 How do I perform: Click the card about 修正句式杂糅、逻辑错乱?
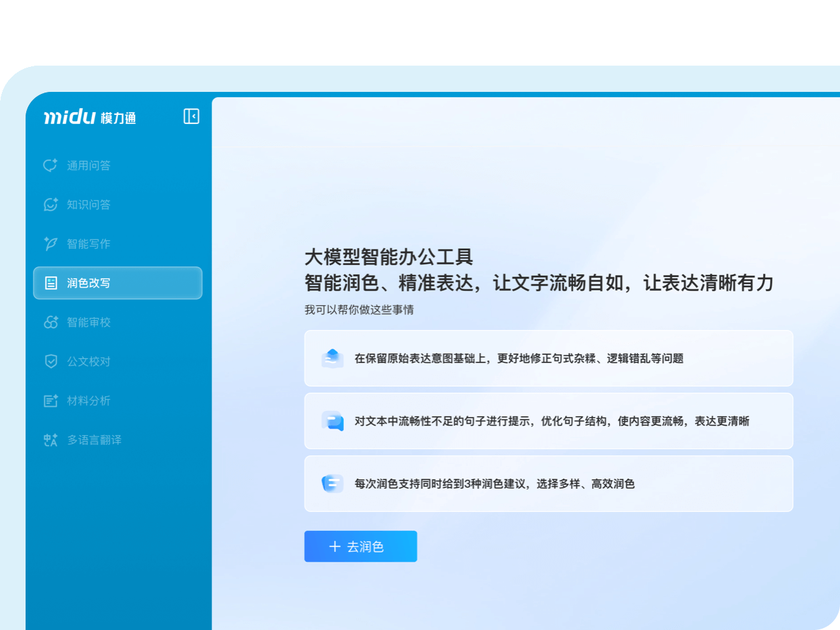[x=549, y=358]
